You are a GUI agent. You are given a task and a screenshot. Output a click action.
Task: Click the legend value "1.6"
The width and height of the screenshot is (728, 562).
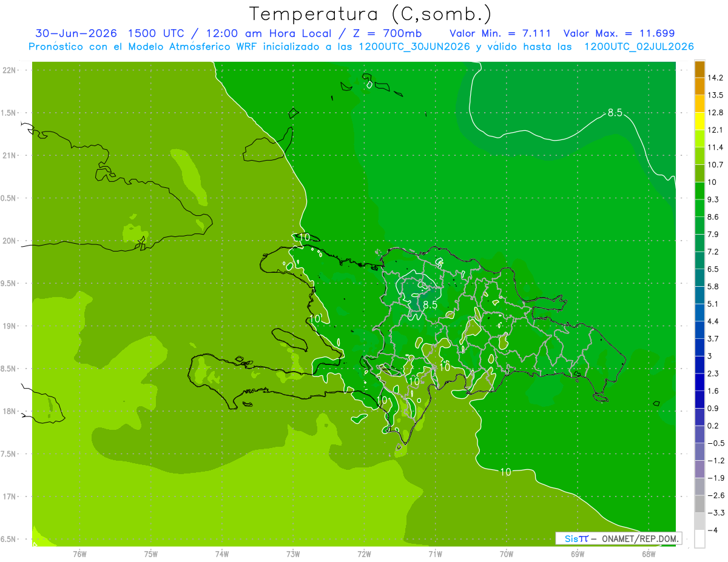click(713, 391)
